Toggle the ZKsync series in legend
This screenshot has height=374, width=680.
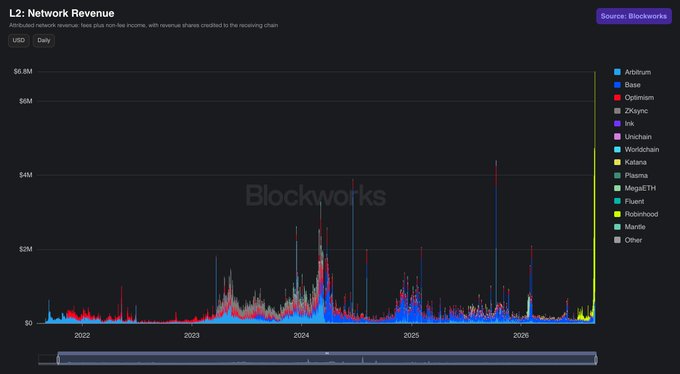click(x=631, y=111)
